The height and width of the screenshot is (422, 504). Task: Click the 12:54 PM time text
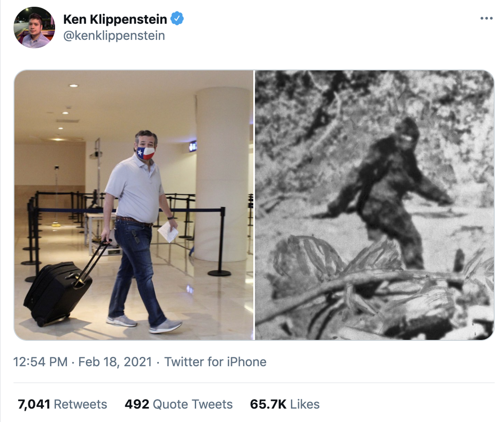pyautogui.click(x=41, y=362)
